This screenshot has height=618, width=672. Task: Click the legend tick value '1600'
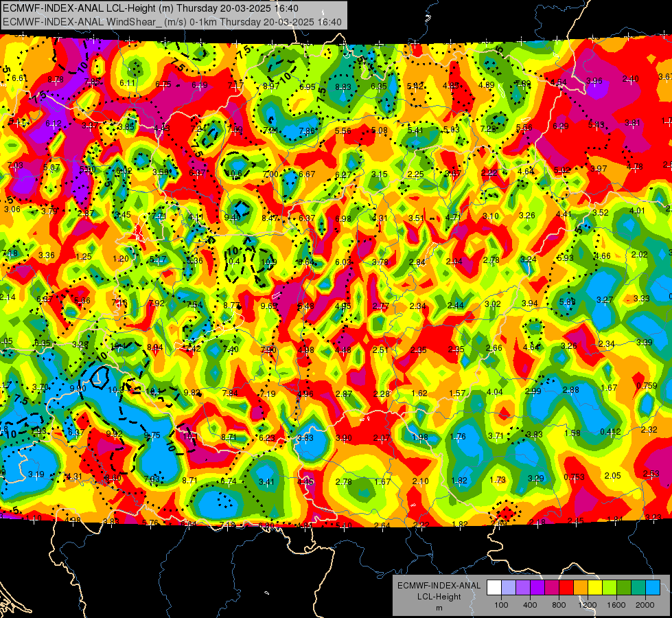pos(616,605)
